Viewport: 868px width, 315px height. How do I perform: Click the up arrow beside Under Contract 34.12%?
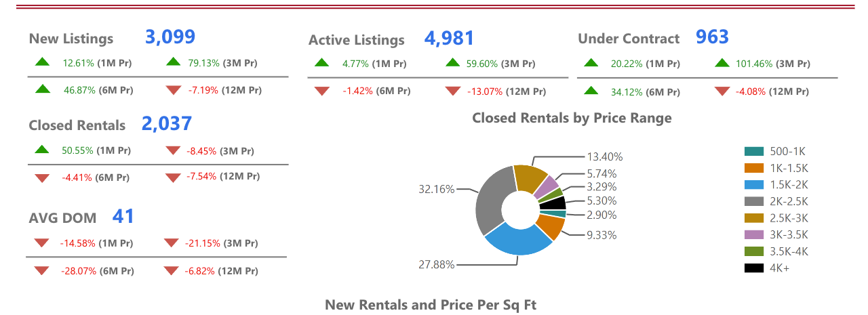point(591,90)
